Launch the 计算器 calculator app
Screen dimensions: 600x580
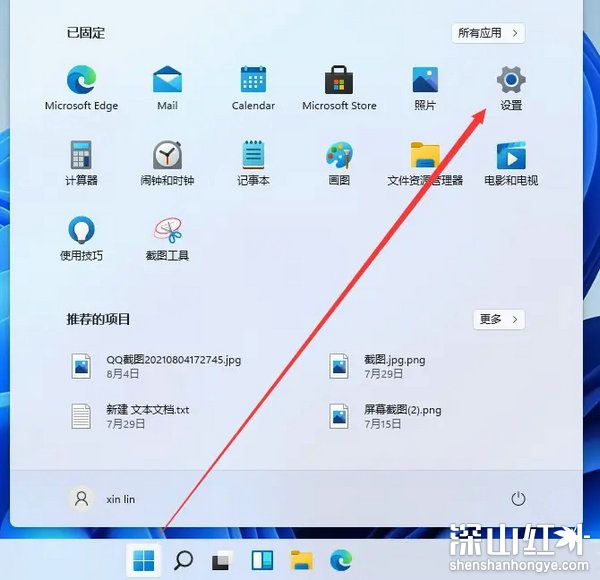[x=81, y=163]
